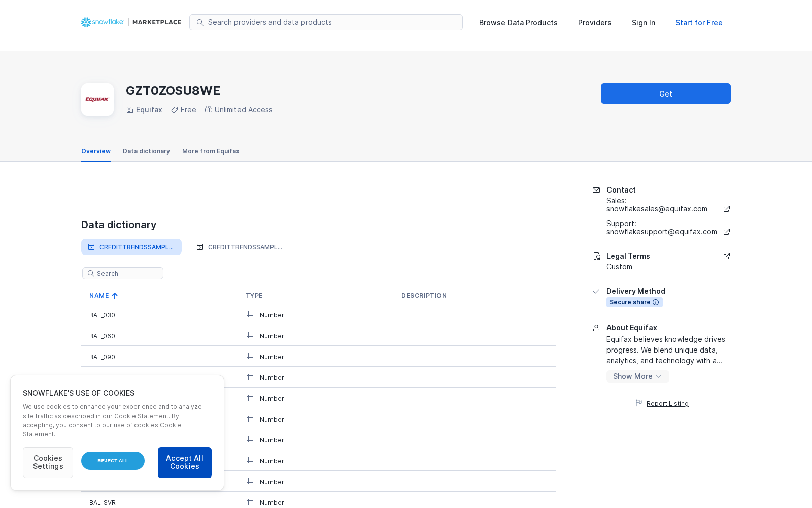This screenshot has height=508, width=812.
Task: Click the Number type text in BAL_030 row
Action: (x=272, y=315)
